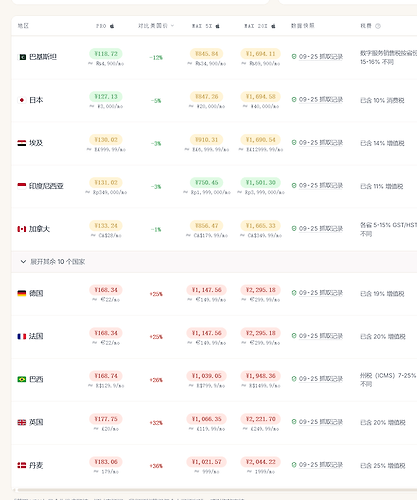Image resolution: width=417 pixels, height=500 pixels.
Task: Click the 地区 column header
Action: (23, 26)
